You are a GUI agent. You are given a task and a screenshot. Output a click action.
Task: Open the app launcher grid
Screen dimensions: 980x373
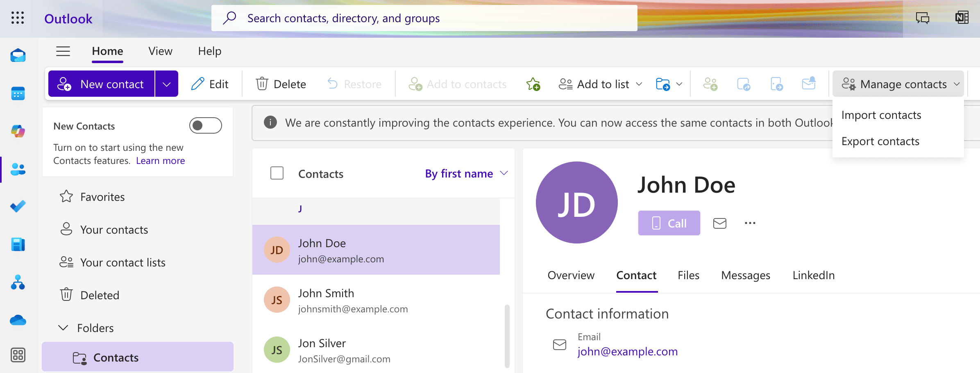tap(18, 18)
